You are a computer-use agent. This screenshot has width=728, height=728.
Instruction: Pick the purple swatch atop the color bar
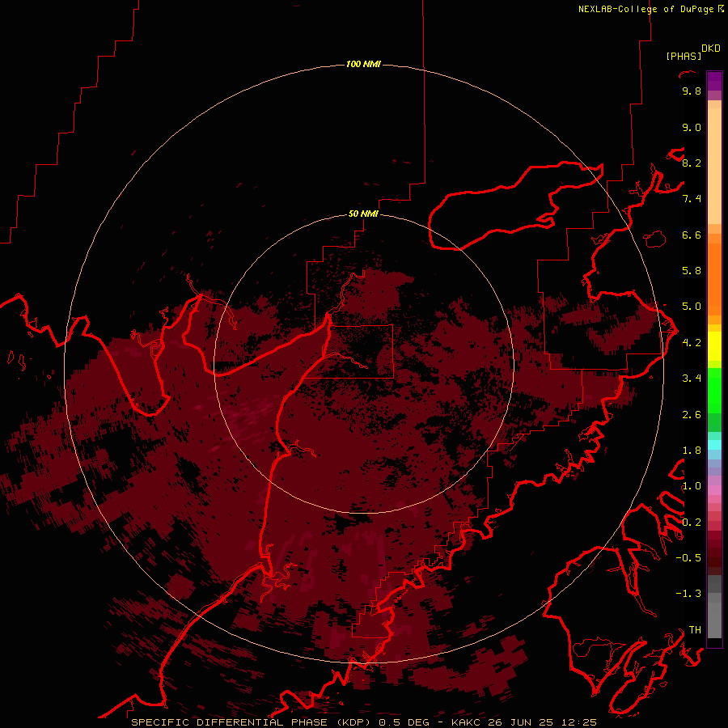coord(714,81)
